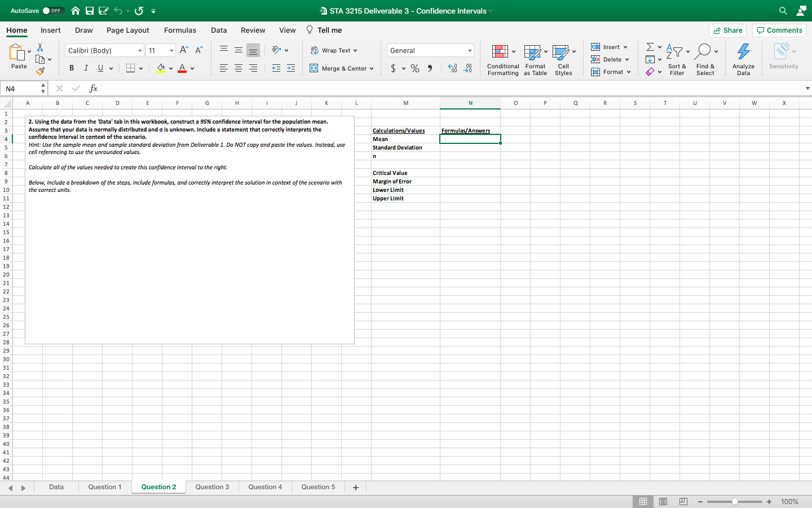812x508 pixels.
Task: Click the Center text alignment icon
Action: 239,68
